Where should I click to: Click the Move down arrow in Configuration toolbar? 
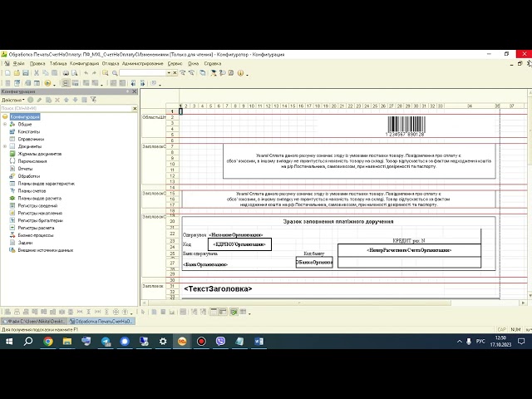pos(75,100)
